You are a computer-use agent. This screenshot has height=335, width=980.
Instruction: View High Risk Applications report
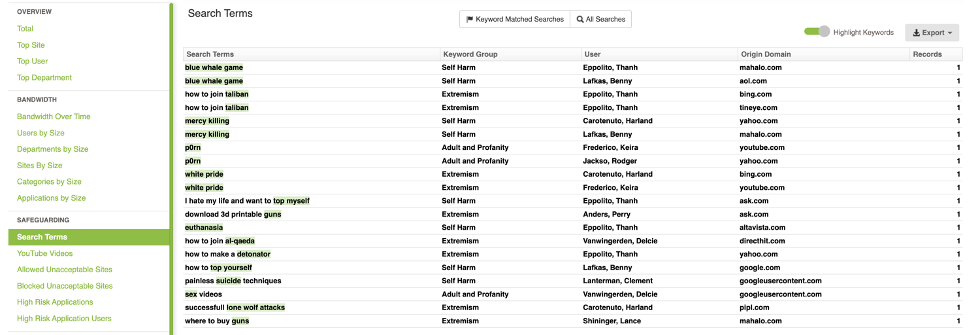(x=55, y=302)
